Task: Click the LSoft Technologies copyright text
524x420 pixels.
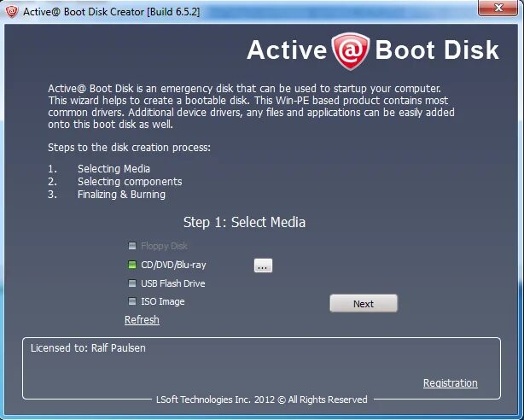Action: tap(262, 400)
